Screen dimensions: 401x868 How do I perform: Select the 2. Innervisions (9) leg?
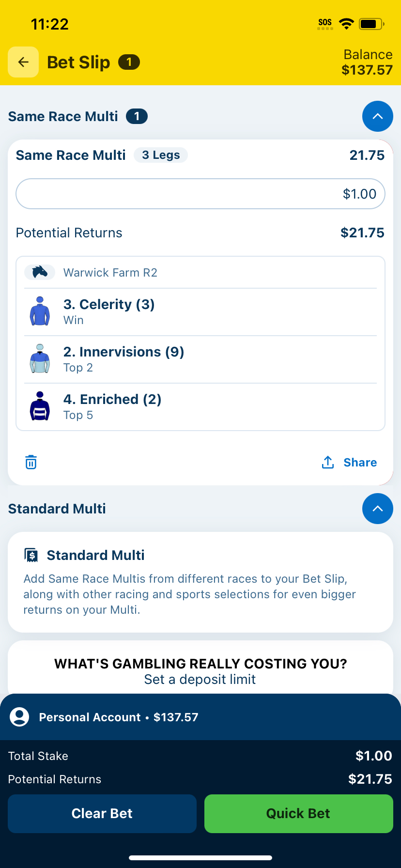[x=200, y=359]
